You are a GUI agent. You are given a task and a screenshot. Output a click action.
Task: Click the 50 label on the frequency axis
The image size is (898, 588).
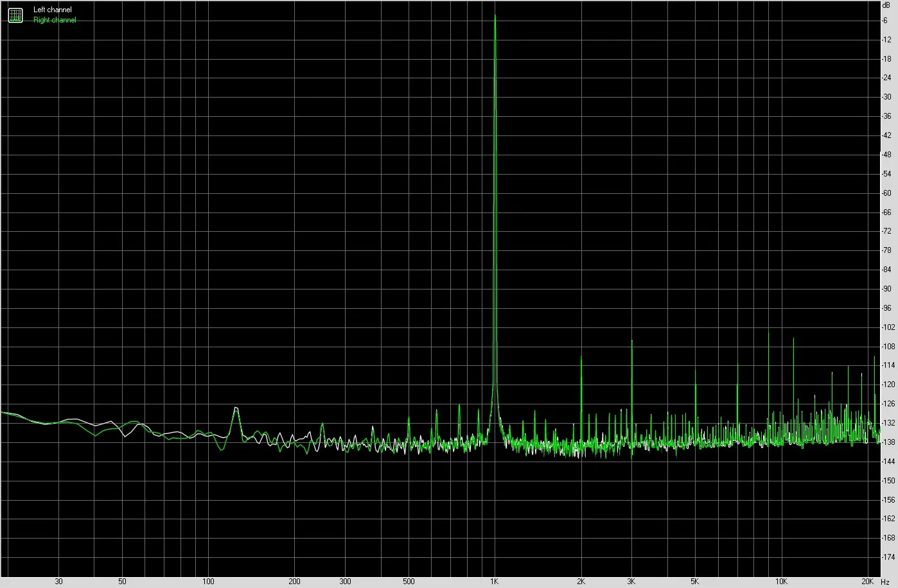tap(122, 582)
